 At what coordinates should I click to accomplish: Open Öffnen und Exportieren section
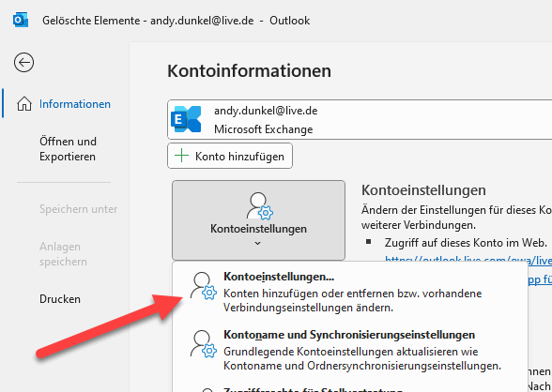68,149
